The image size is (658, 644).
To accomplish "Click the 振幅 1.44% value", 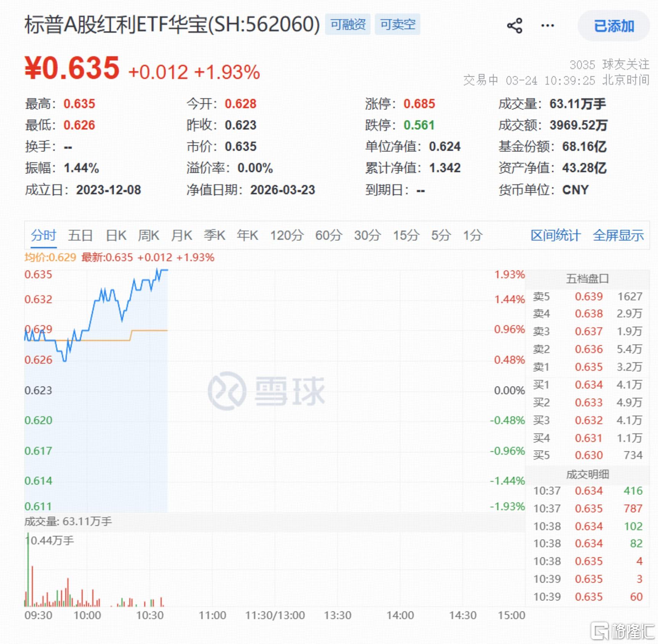I will coord(81,168).
